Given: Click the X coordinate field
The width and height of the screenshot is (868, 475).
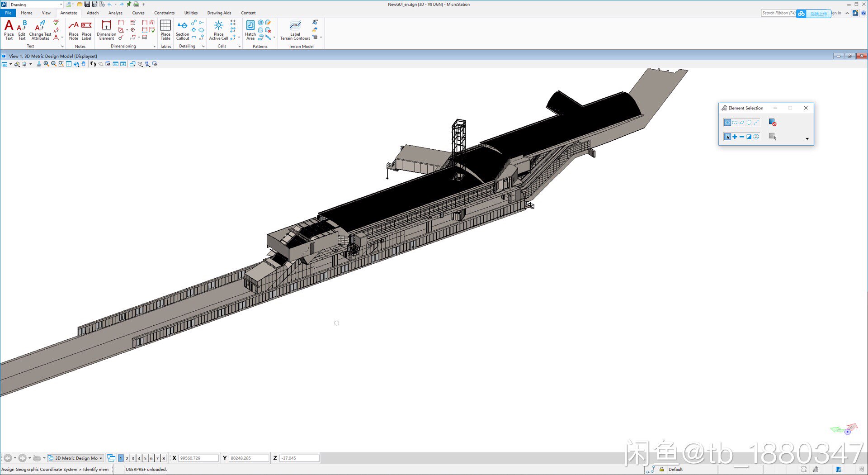Looking at the screenshot, I should [x=198, y=458].
